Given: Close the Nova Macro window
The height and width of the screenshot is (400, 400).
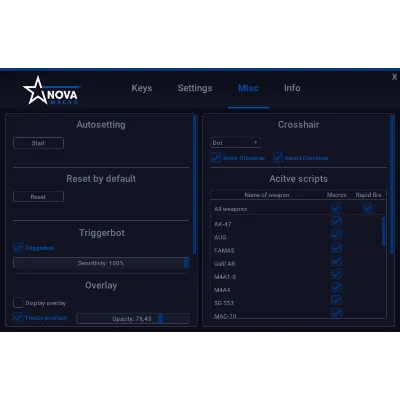Looking at the screenshot, I should [x=394, y=77].
